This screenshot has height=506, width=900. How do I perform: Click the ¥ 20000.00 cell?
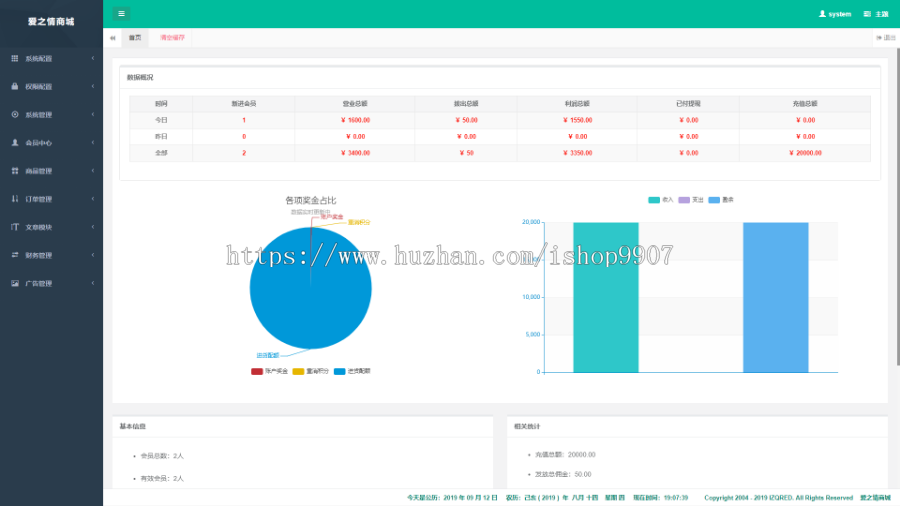click(805, 153)
